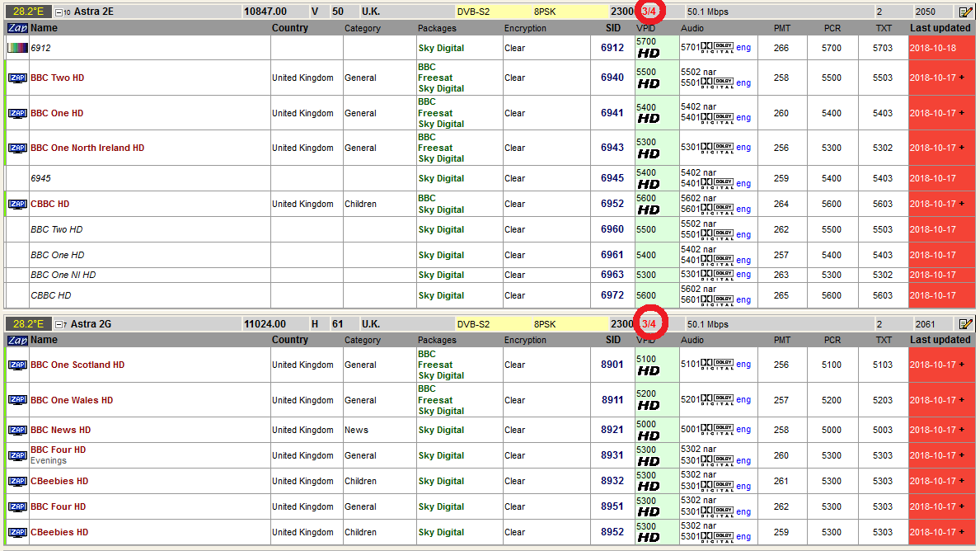Click the ZAP icon beside CBeebies HD SID 8952
This screenshot has height=551, width=980.
17,532
